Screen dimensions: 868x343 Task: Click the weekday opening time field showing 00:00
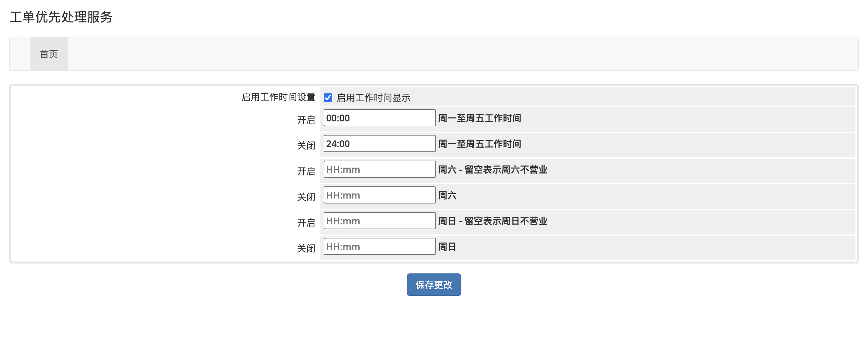380,118
